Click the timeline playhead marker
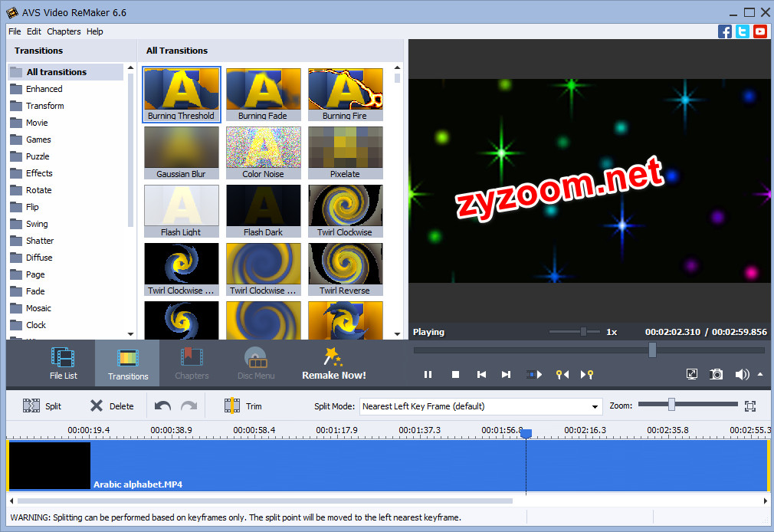The width and height of the screenshot is (774, 532). pyautogui.click(x=526, y=434)
